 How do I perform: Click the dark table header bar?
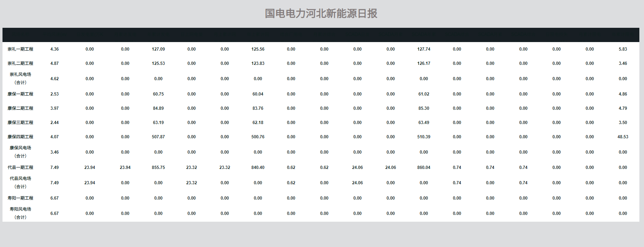tap(321, 35)
